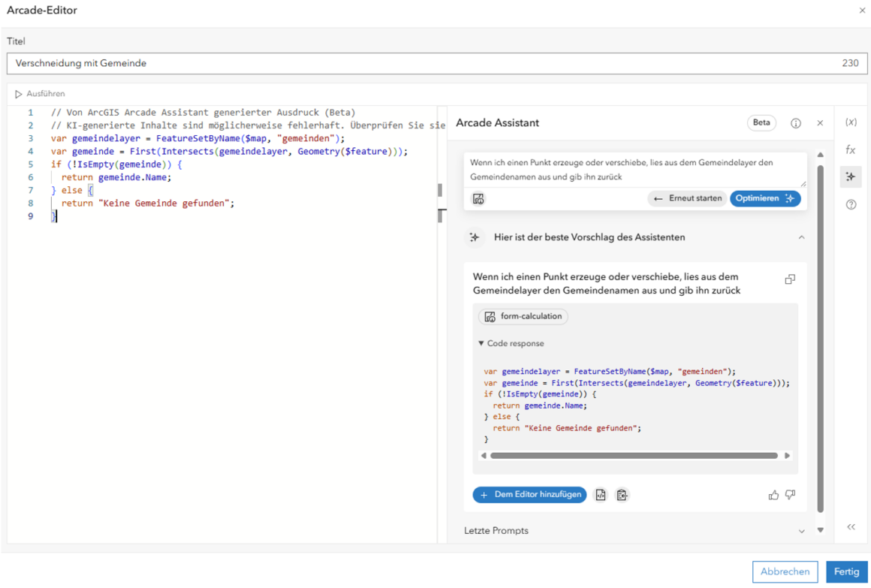Image resolution: width=871 pixels, height=588 pixels.
Task: Click the editor line 8 "Keine Gemeinde gefunden" string
Action: click(x=164, y=204)
